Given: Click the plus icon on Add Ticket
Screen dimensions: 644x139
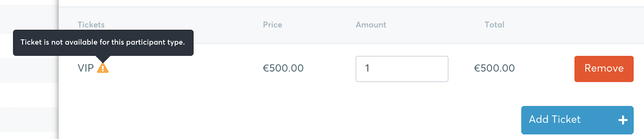Looking at the screenshot, I should 623,120.
